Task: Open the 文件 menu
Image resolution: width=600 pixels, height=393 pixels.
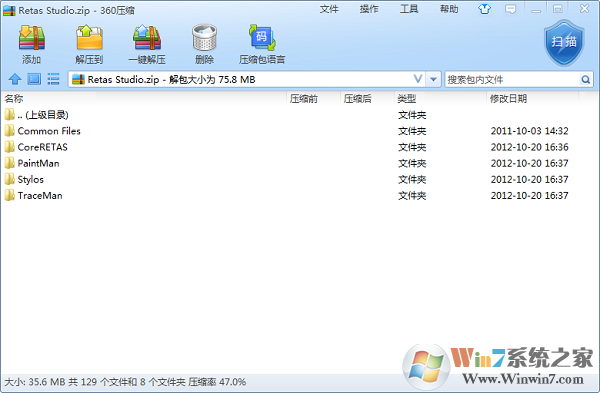Action: point(329,9)
